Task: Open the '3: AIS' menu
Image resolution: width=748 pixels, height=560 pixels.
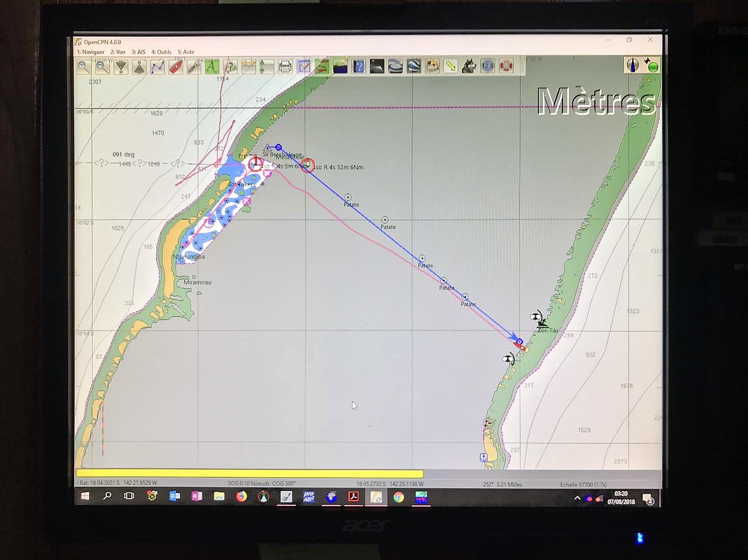Action: click(139, 52)
